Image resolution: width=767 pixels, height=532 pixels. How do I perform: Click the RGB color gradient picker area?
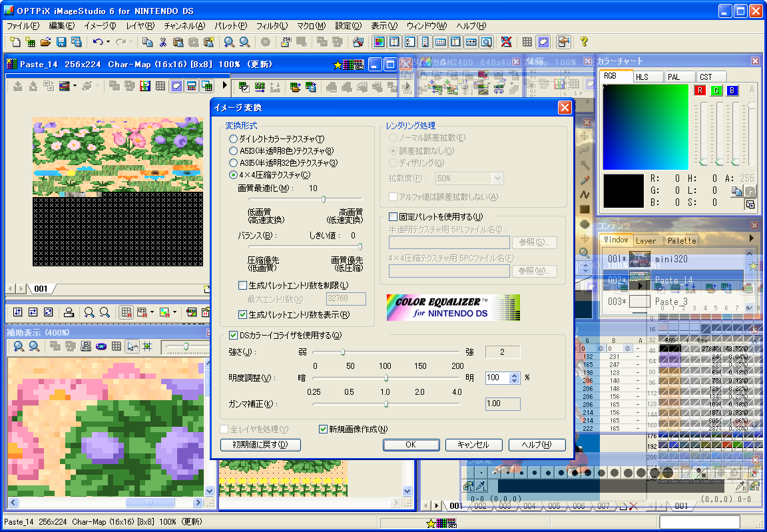tap(645, 127)
